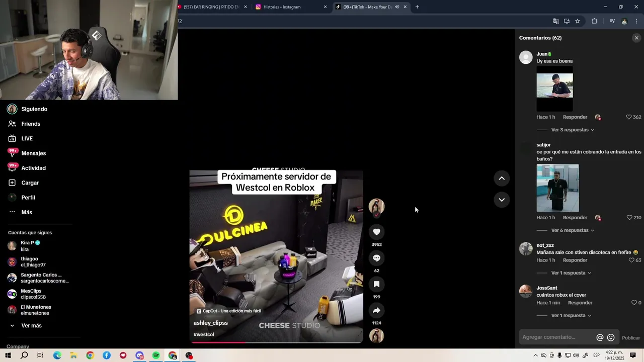Share the video with the arrow icon
This screenshot has height=362, width=644.
[376, 310]
